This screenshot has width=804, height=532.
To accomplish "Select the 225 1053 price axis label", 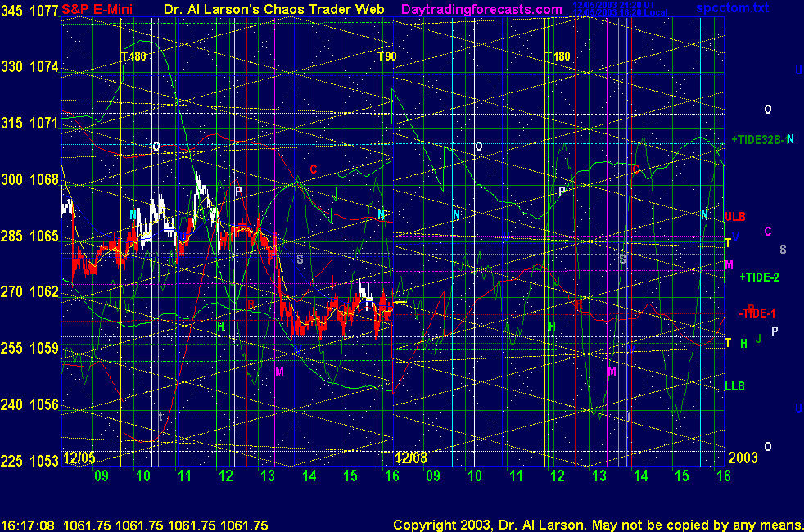I will (x=29, y=461).
